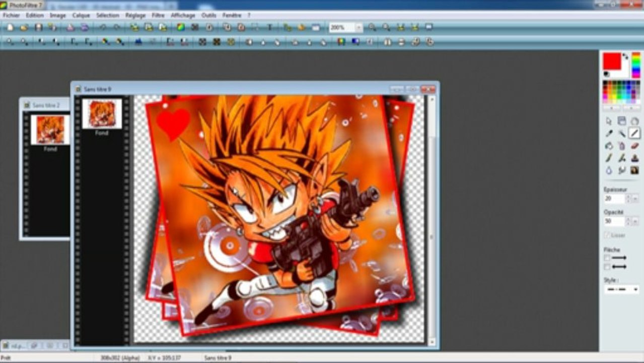Toggle the Lisser checkbox
The width and height of the screenshot is (644, 363).
[x=607, y=235]
